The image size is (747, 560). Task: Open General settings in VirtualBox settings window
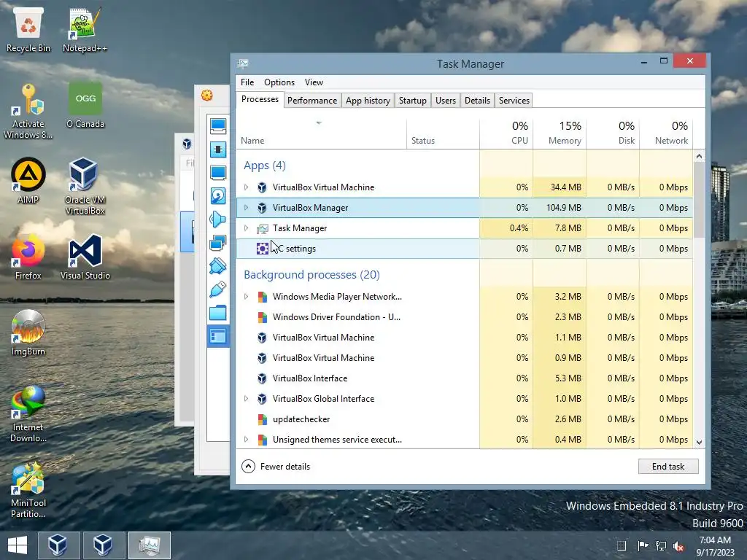point(218,126)
